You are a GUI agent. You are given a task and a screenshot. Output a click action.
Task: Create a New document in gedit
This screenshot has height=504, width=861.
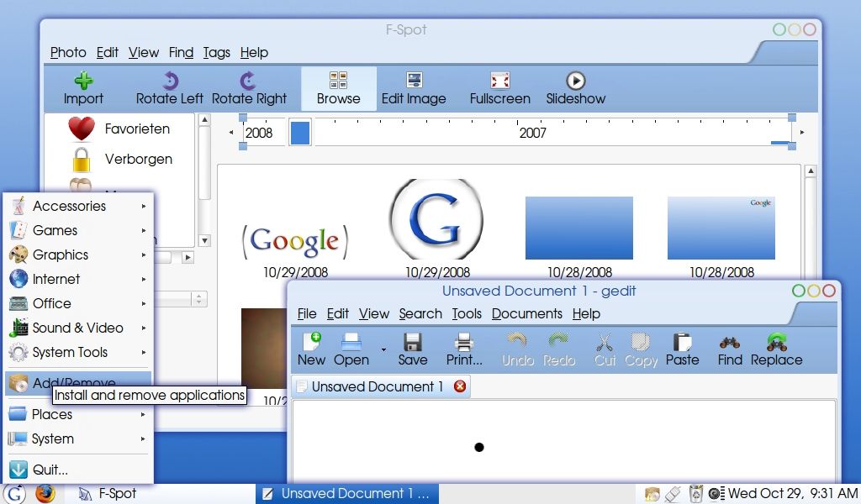click(311, 349)
